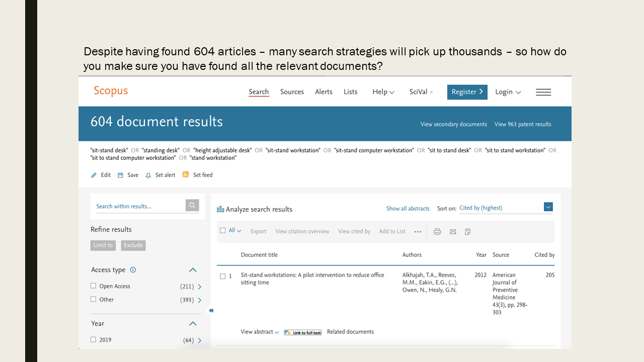Click the Export option
The width and height of the screenshot is (644, 362).
[x=259, y=231]
